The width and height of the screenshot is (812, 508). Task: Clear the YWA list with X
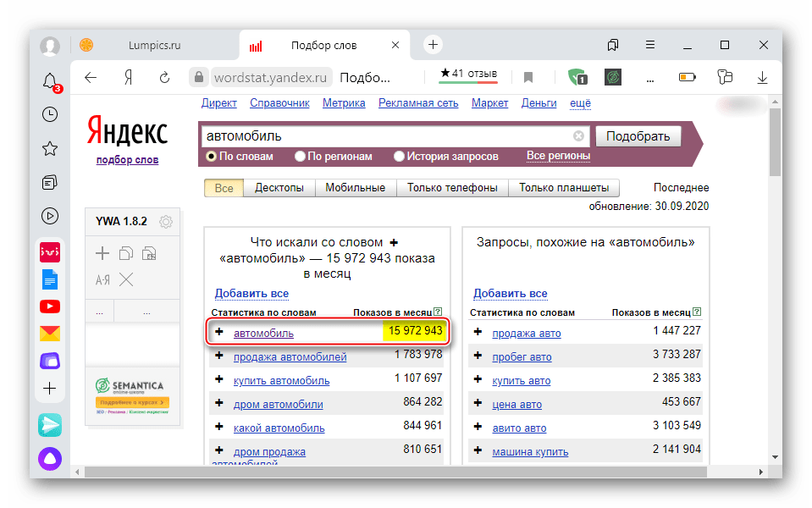126,279
